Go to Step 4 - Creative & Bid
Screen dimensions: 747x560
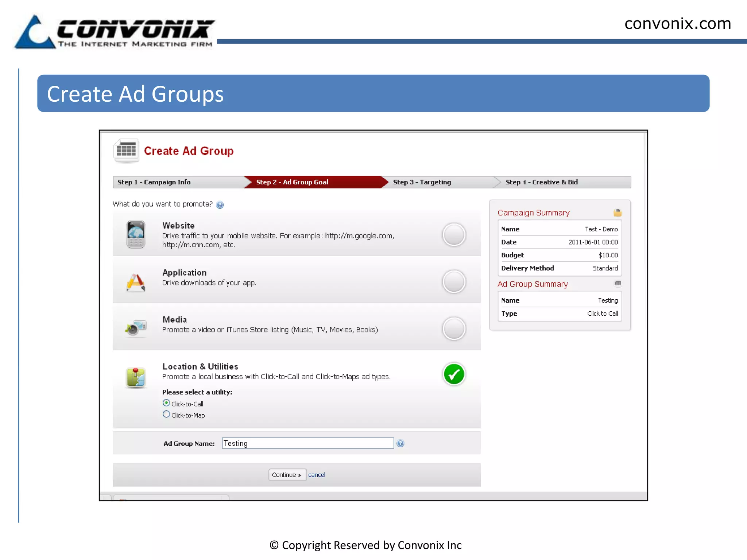[541, 182]
